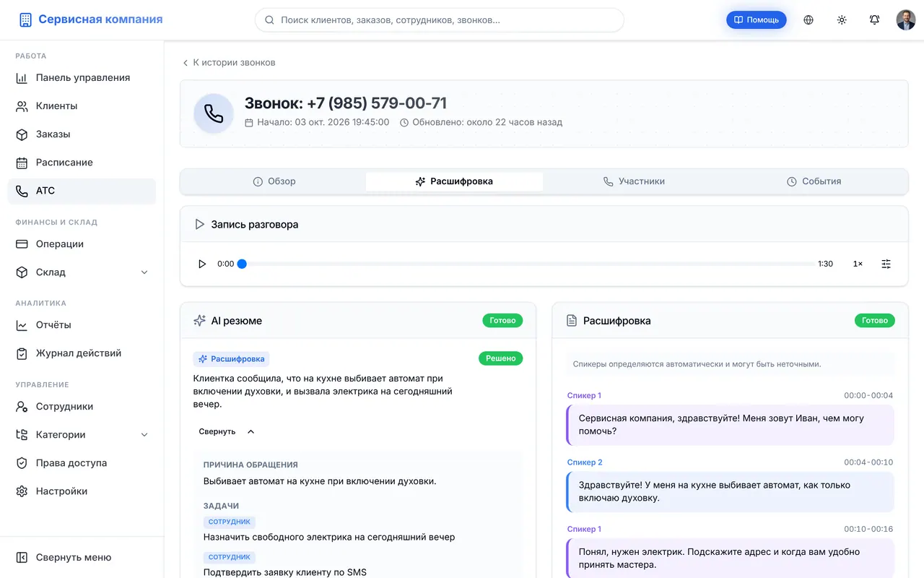The width and height of the screenshot is (924, 578).
Task: Click the large phone call icon
Action: coord(214,113)
